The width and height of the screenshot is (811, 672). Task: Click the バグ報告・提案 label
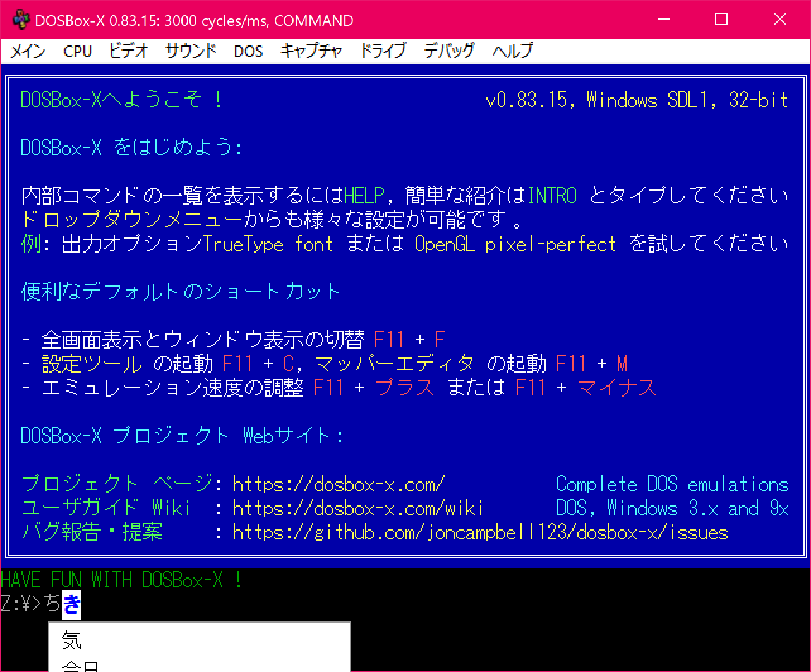pyautogui.click(x=92, y=532)
